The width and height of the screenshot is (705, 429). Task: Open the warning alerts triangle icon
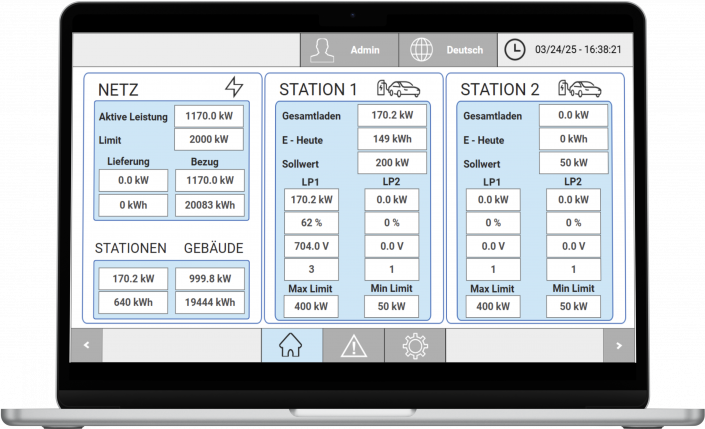click(x=353, y=346)
